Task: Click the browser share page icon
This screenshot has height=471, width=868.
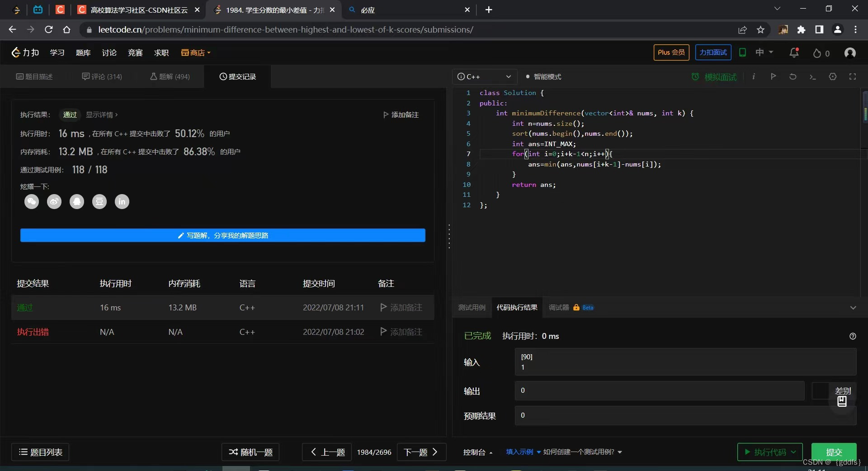Action: tap(742, 30)
